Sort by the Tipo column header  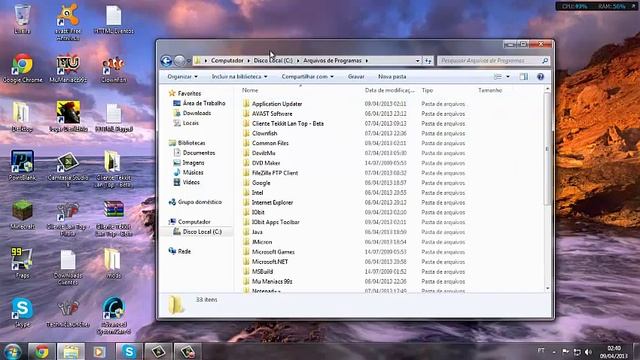pos(427,90)
